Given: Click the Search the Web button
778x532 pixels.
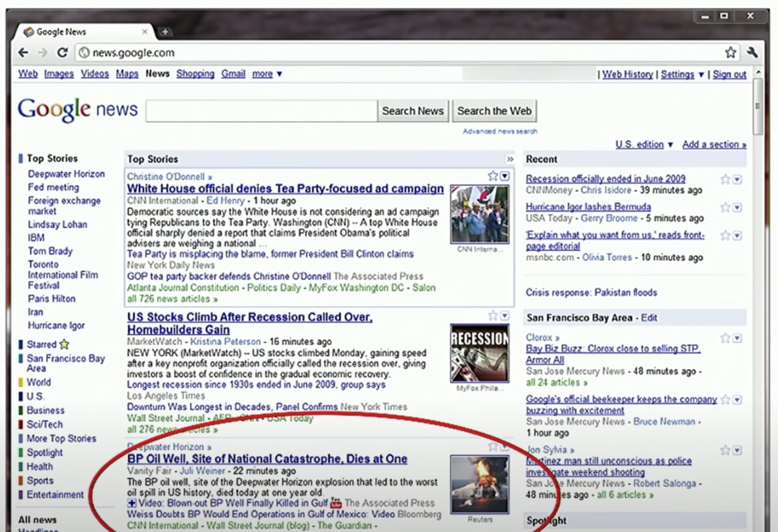Looking at the screenshot, I should coord(494,111).
